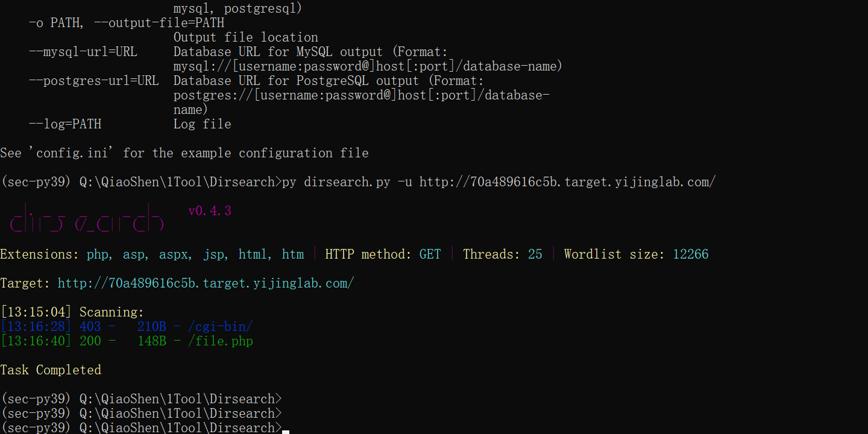Click the --log=PATH option text
Screen dimensions: 868x434
click(65, 124)
